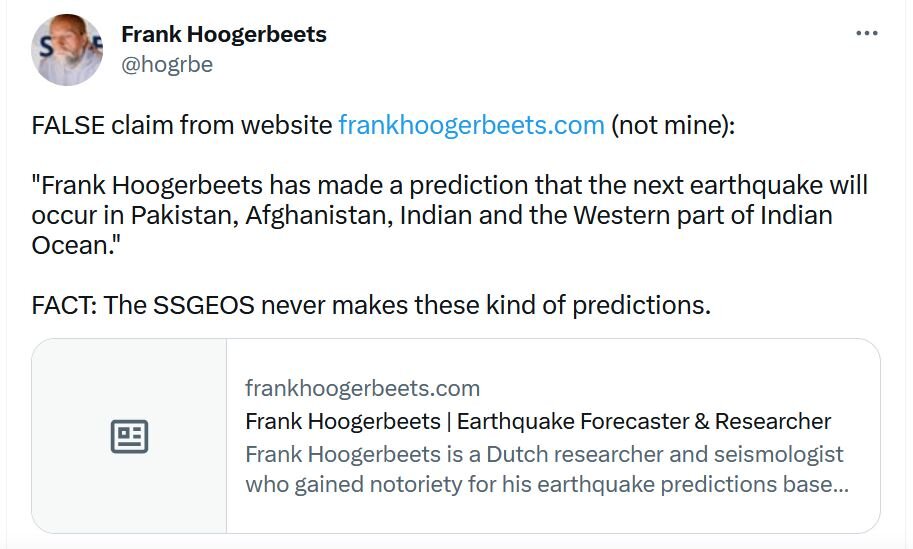
Task: Click the "(not mine):" text
Action: 673,126
